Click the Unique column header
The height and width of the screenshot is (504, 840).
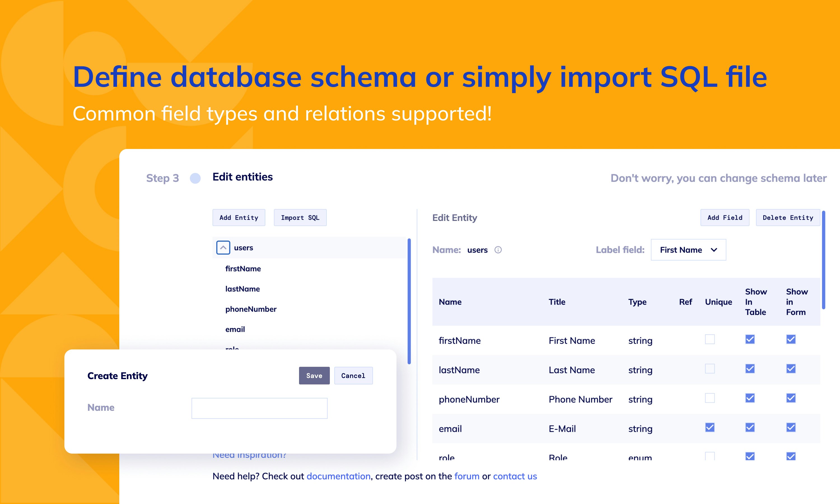click(x=718, y=302)
